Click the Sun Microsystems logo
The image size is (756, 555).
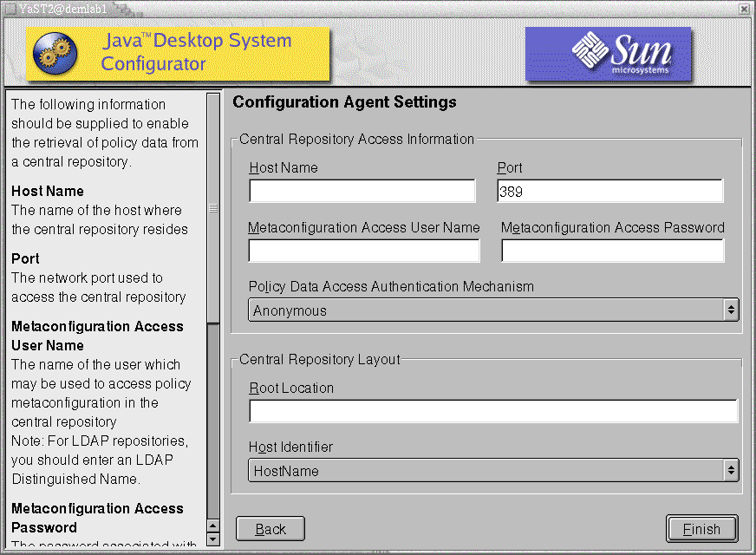[x=608, y=54]
